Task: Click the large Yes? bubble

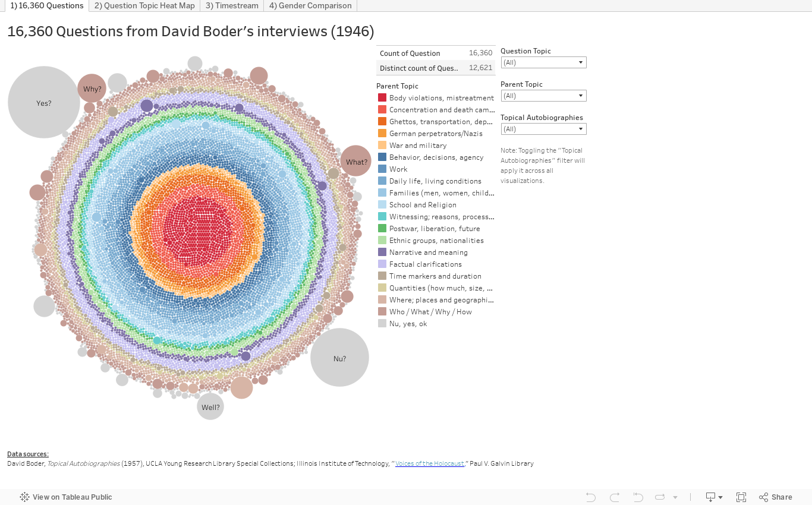Action: (x=44, y=102)
